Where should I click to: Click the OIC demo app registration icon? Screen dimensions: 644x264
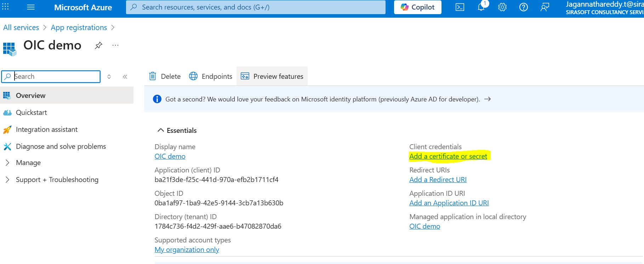pyautogui.click(x=10, y=49)
